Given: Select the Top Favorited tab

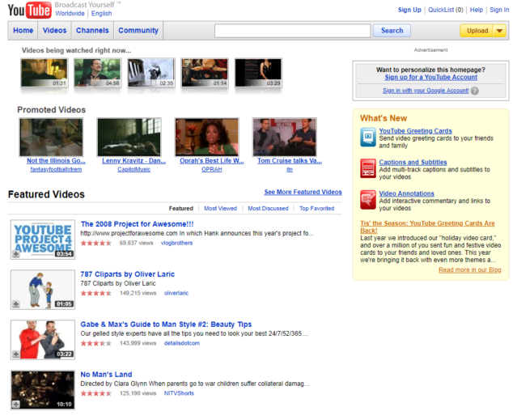Looking at the screenshot, I should (x=316, y=208).
